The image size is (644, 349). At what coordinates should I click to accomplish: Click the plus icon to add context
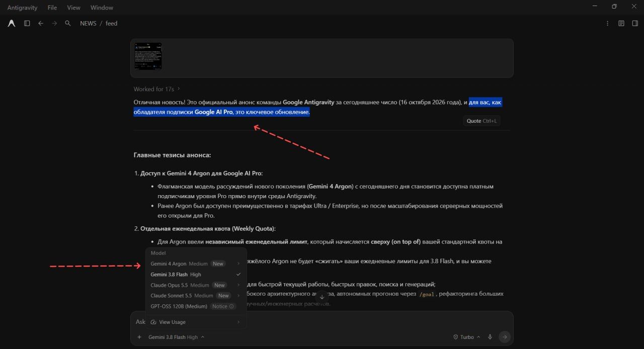[139, 337]
